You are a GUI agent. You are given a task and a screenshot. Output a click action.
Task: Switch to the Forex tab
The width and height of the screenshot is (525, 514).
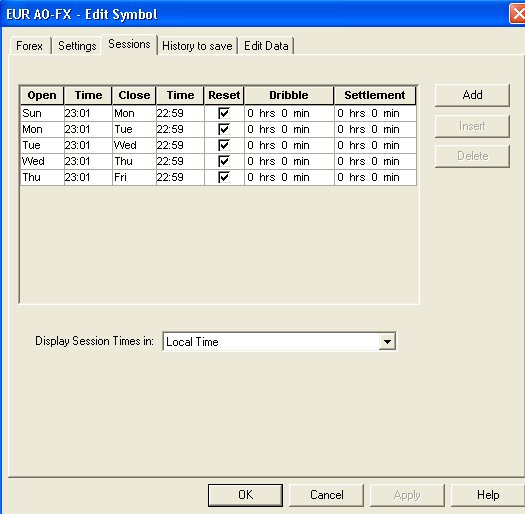pos(29,46)
